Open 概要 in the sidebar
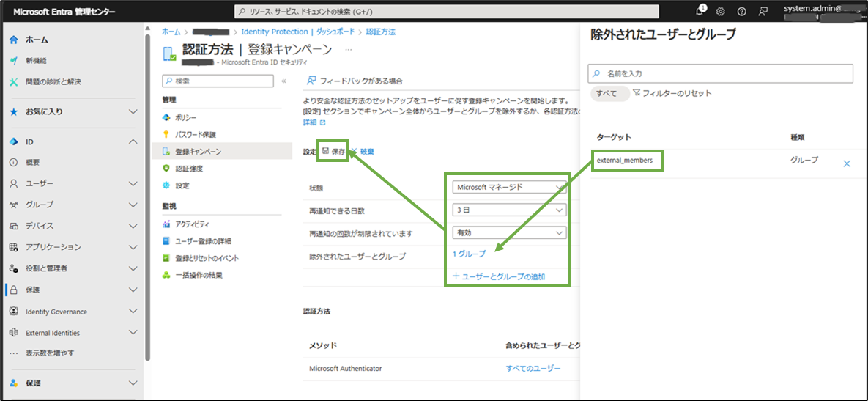The image size is (868, 401). point(32,162)
